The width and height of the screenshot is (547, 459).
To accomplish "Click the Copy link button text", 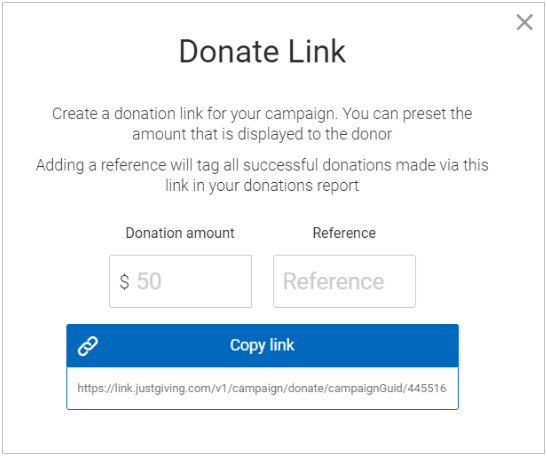I will [x=262, y=345].
